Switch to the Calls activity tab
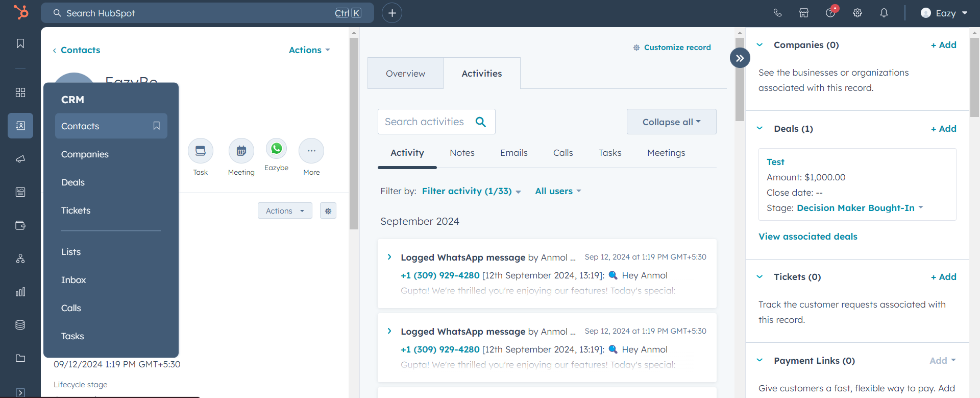Viewport: 980px width, 398px height. click(x=563, y=153)
